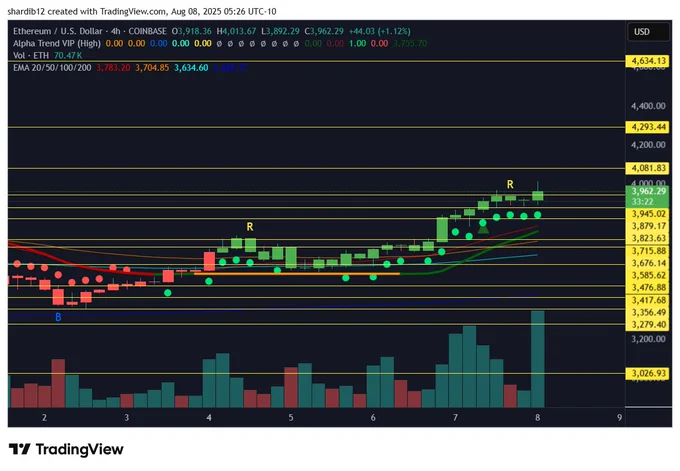Image resolution: width=680 pixels, height=471 pixels.
Task: Click the high price H4,013.67
Action: 236,31
